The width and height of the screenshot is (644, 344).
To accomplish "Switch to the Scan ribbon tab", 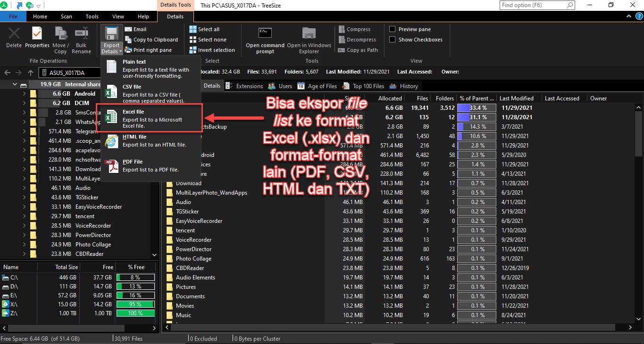I will coord(67,16).
